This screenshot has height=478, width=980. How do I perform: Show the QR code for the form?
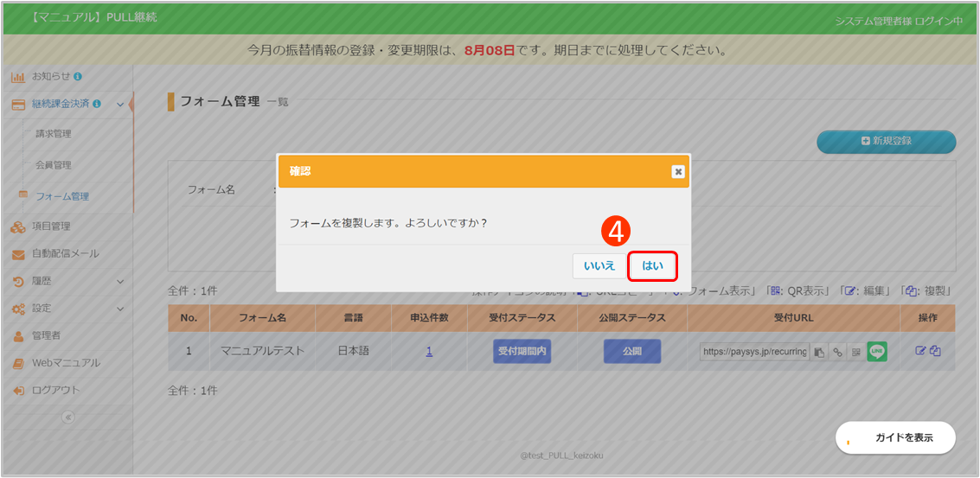(855, 352)
